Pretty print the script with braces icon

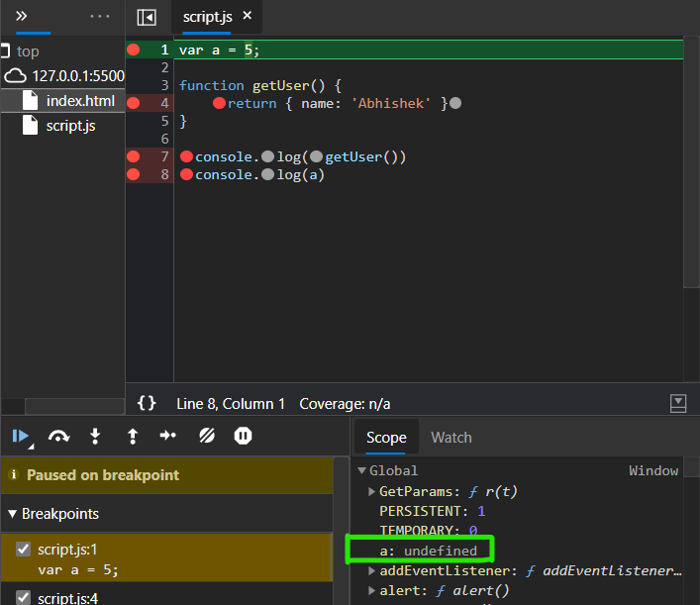(x=147, y=403)
